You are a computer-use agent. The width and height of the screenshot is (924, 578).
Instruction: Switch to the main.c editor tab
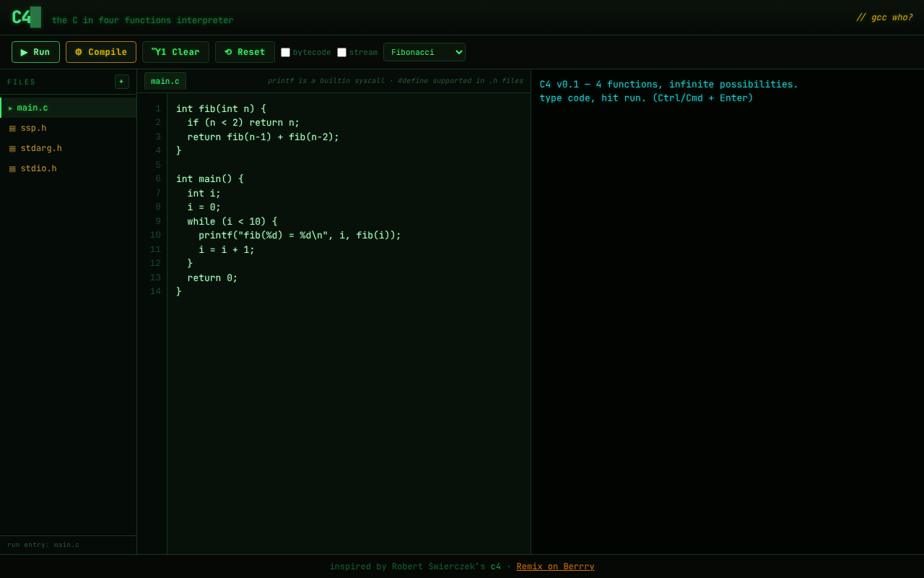(x=165, y=81)
